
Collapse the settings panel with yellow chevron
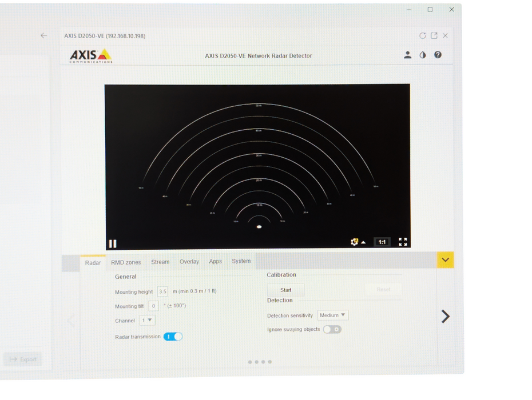pyautogui.click(x=445, y=260)
